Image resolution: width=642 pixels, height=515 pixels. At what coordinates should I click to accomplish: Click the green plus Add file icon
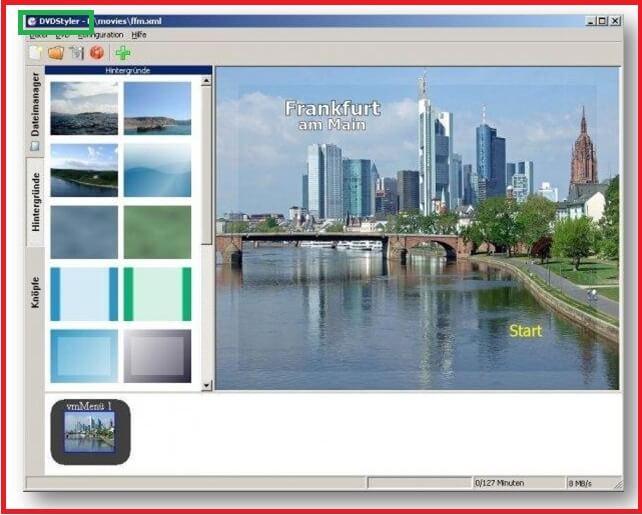click(122, 52)
